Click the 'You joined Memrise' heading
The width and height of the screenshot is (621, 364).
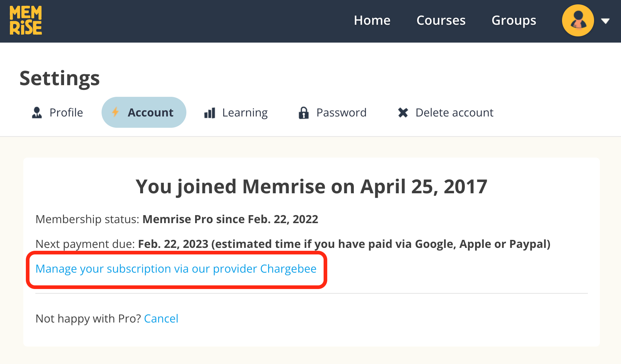pyautogui.click(x=311, y=187)
